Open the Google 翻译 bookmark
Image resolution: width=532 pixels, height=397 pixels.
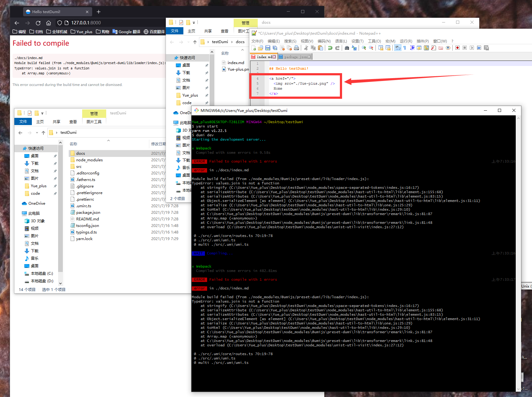126,31
